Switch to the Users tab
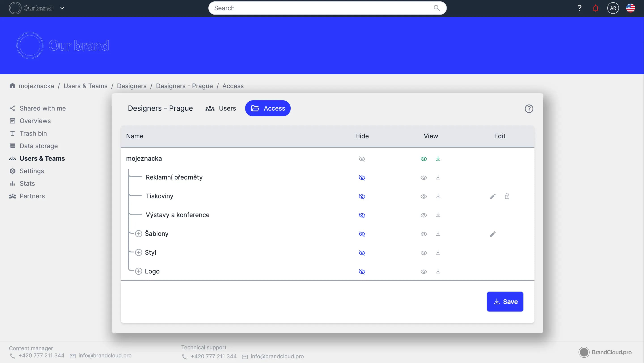Screen dimensions: 644x363 tap(220, 108)
